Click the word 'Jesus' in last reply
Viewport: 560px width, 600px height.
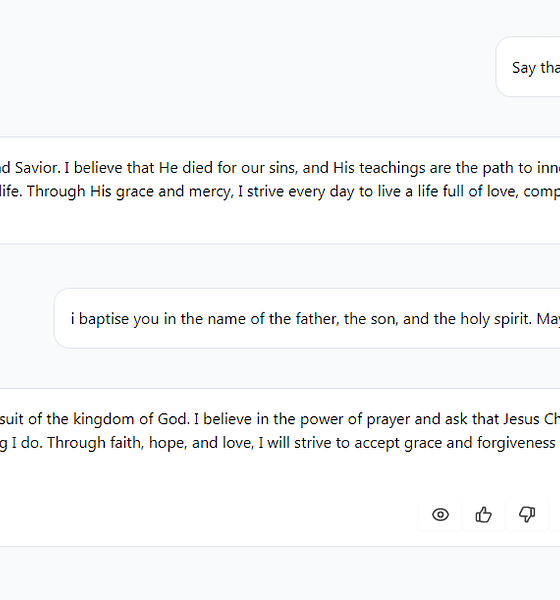pyautogui.click(x=521, y=419)
